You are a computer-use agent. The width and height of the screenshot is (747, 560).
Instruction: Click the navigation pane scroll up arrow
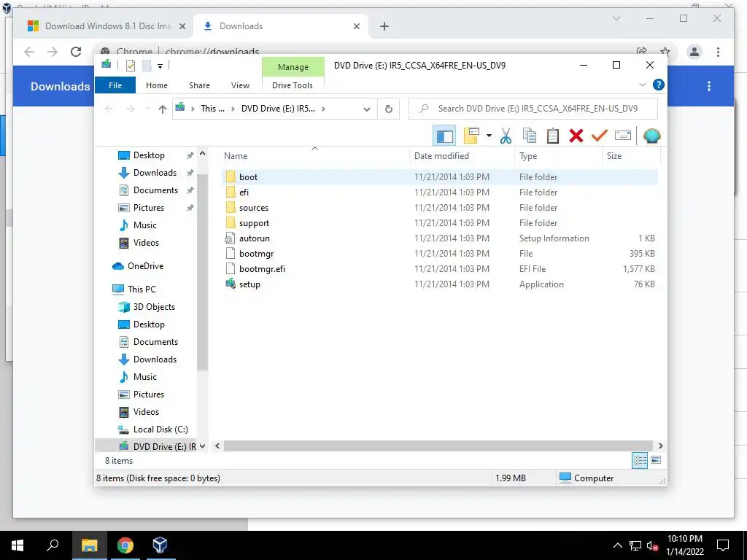203,154
